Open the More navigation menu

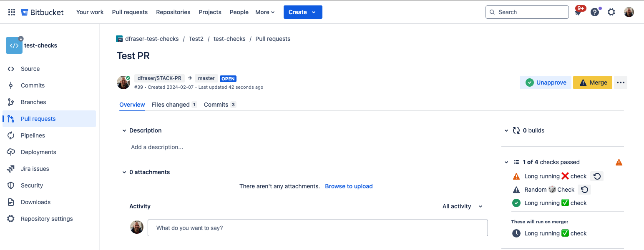[264, 12]
